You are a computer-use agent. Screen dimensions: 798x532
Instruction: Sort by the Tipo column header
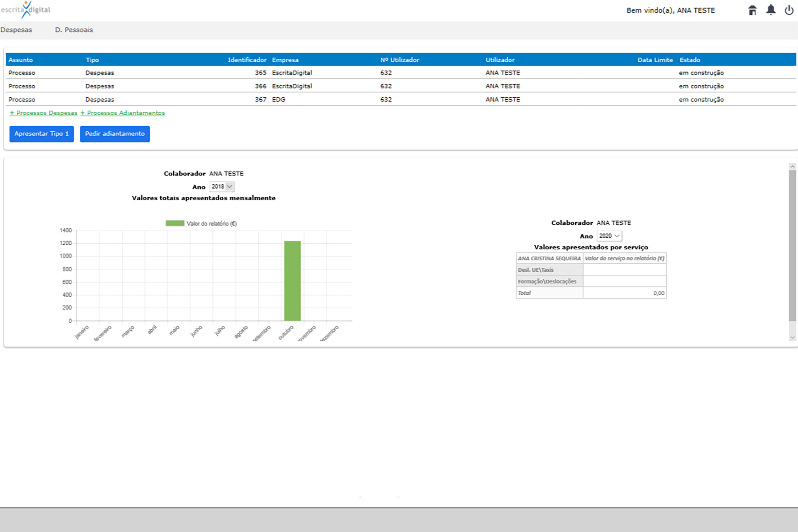click(92, 60)
